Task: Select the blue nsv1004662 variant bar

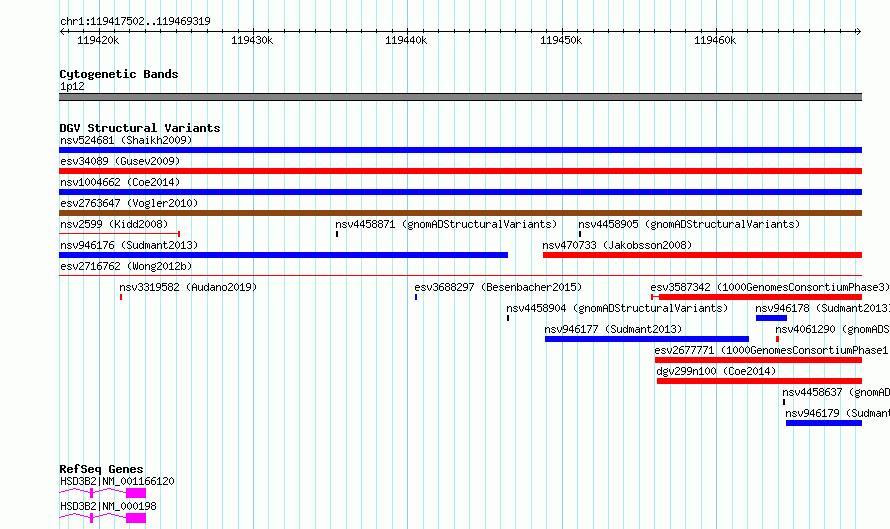Action: pos(460,192)
